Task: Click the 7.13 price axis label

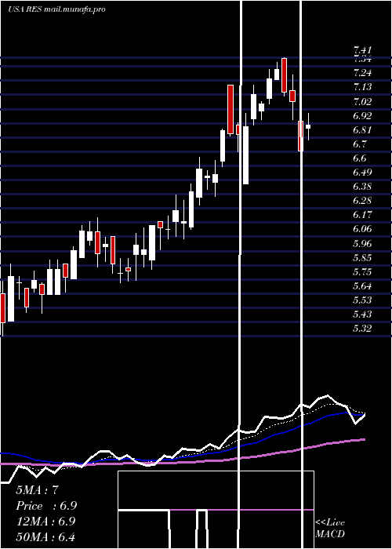Action: (362, 87)
